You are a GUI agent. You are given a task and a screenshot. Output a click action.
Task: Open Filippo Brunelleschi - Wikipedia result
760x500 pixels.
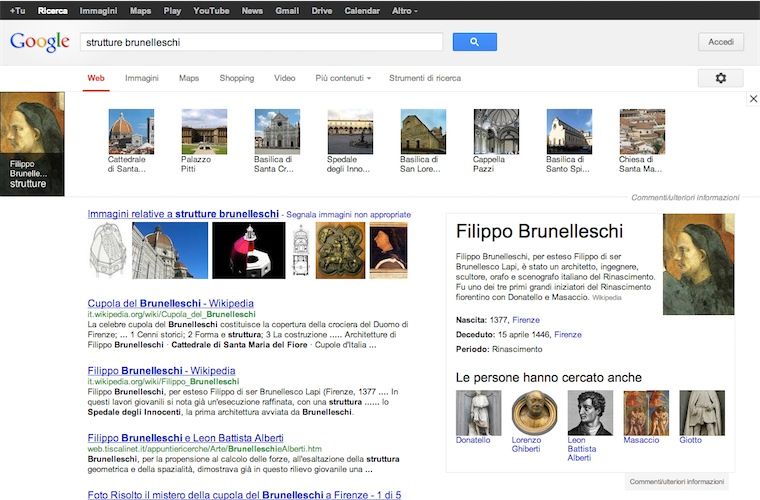[161, 371]
